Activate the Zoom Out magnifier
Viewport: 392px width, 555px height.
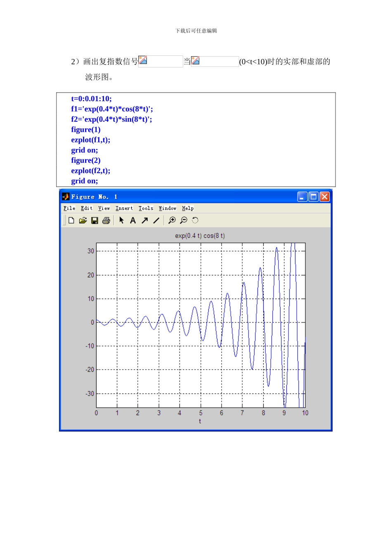[184, 221]
